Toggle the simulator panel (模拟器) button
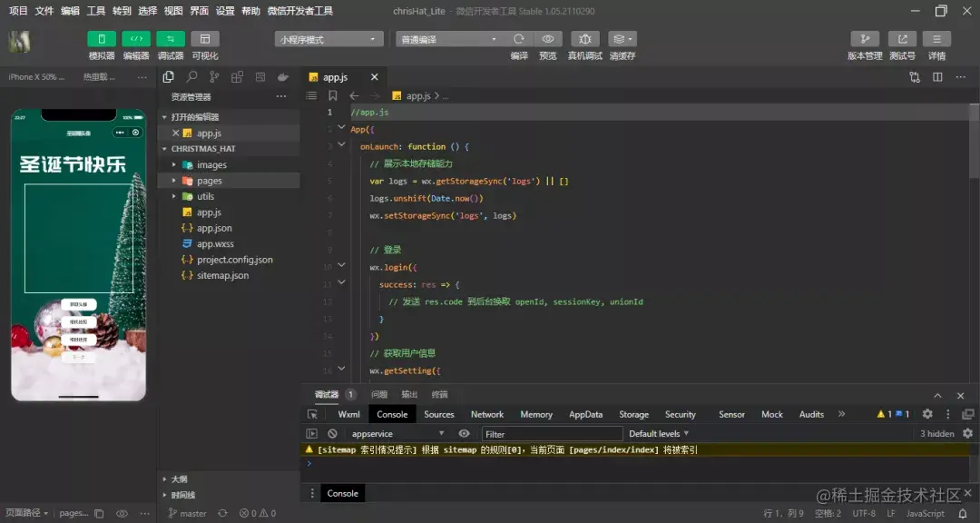 click(102, 39)
